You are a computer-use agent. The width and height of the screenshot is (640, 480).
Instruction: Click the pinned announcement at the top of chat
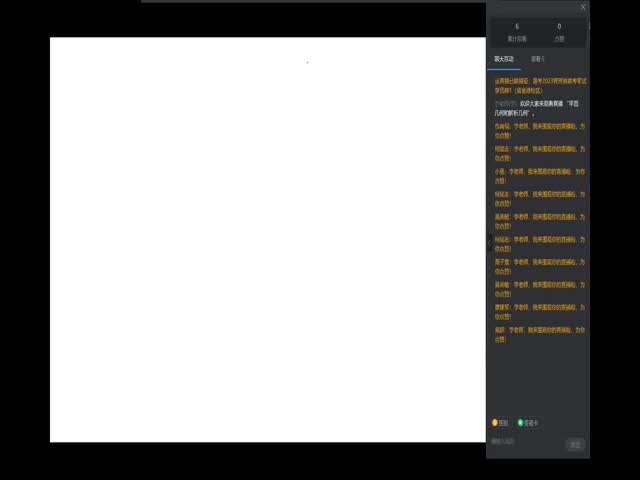[538, 84]
